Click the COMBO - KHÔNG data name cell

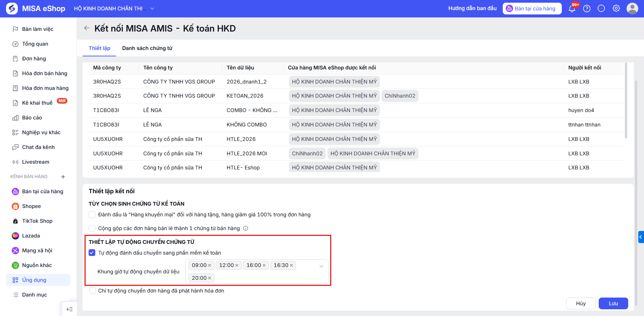pos(252,110)
